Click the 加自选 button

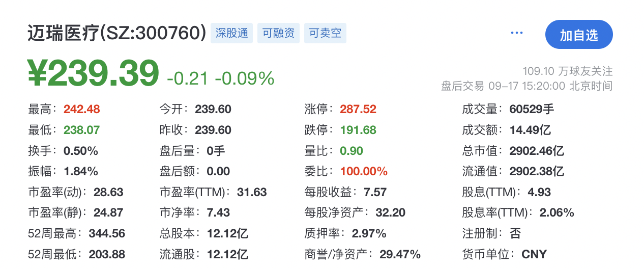(x=579, y=35)
